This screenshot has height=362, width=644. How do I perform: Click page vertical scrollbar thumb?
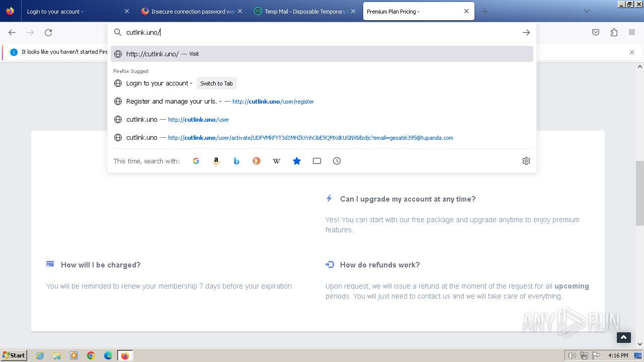click(x=640, y=194)
